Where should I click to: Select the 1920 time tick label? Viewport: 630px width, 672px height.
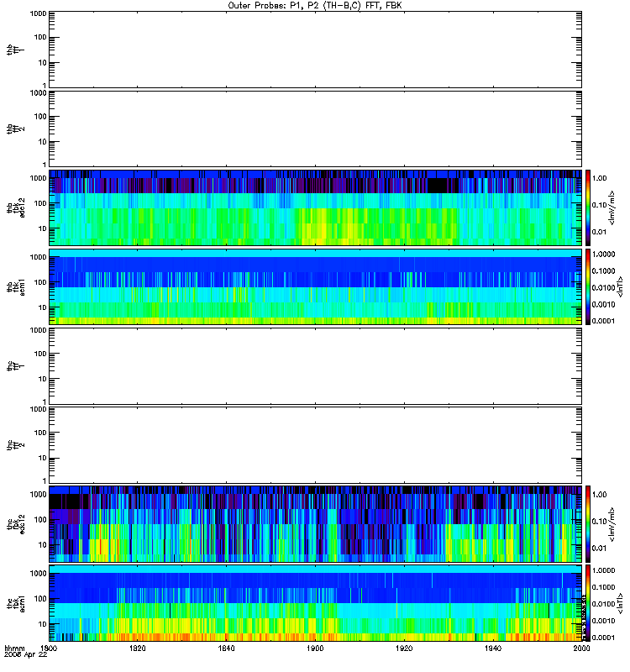(404, 648)
